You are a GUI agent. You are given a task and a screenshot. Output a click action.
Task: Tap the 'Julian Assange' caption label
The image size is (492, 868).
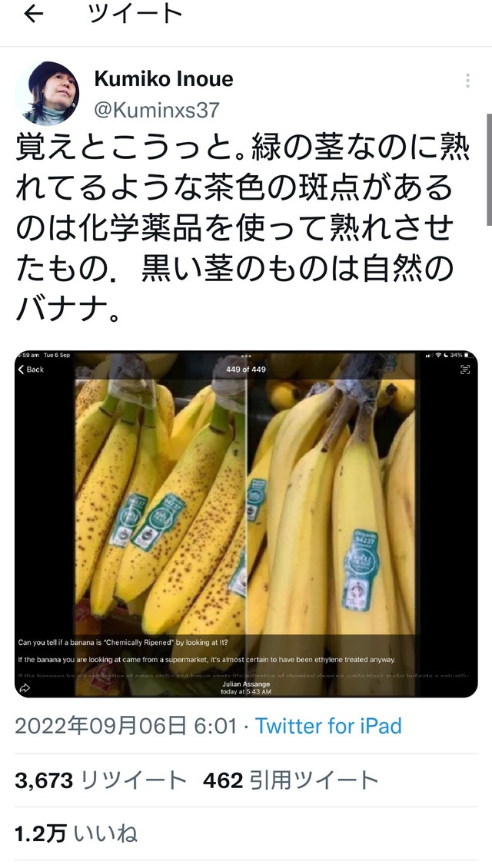pyautogui.click(x=246, y=684)
